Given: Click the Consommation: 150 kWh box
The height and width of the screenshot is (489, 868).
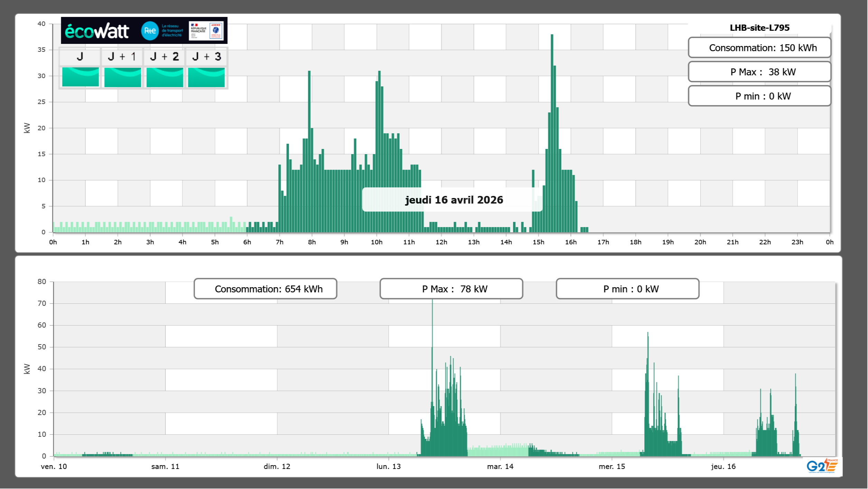Looking at the screenshot, I should pyautogui.click(x=759, y=48).
